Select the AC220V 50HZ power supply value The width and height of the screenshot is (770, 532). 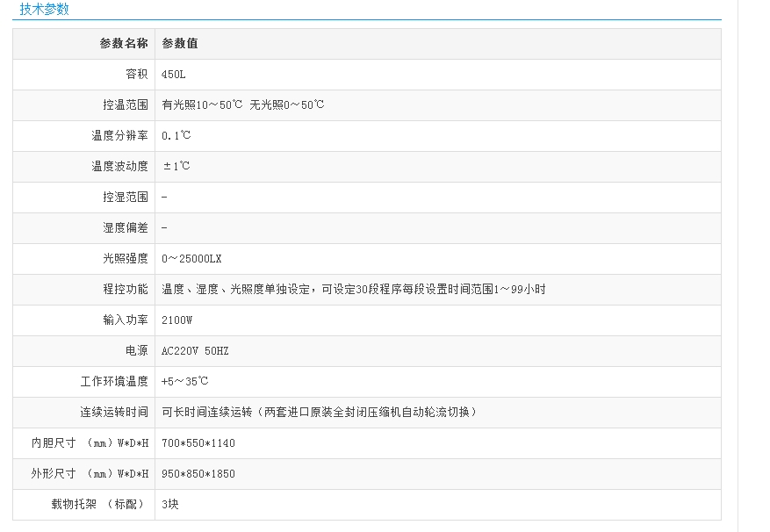click(196, 351)
